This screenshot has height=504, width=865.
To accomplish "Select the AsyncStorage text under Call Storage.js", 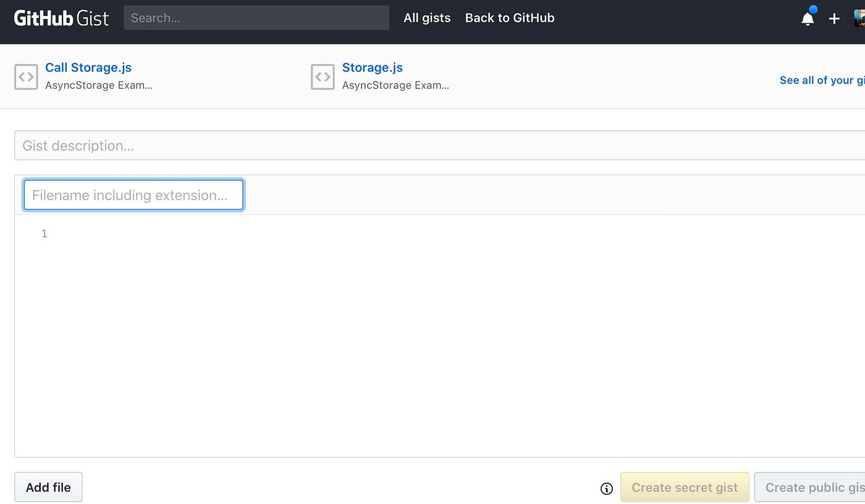I will pyautogui.click(x=99, y=85).
